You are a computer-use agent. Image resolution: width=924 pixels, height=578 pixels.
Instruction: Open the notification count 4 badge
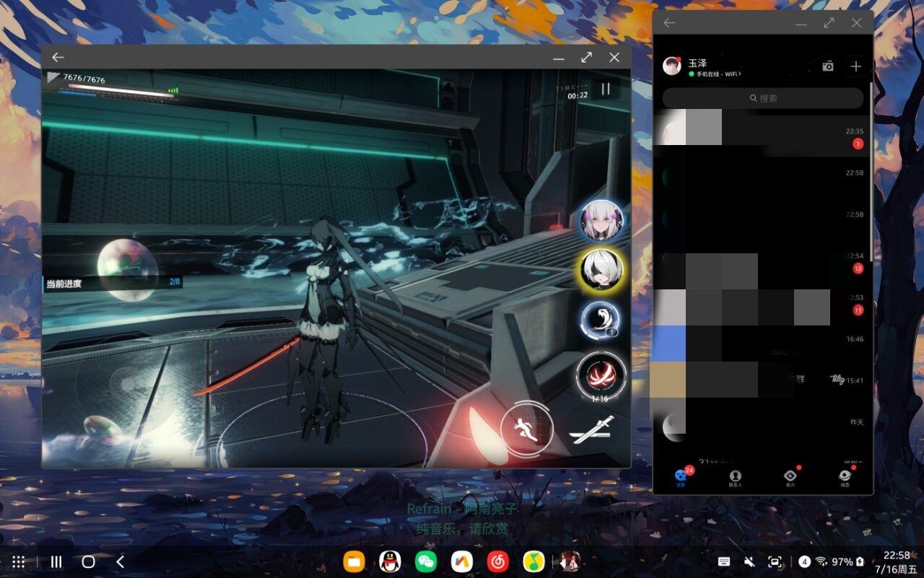point(805,561)
